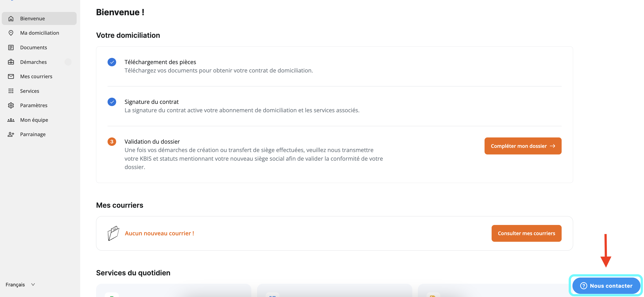Click the home icon beside Bienvenue
Viewport: 644px width, 297px height.
coord(11,19)
